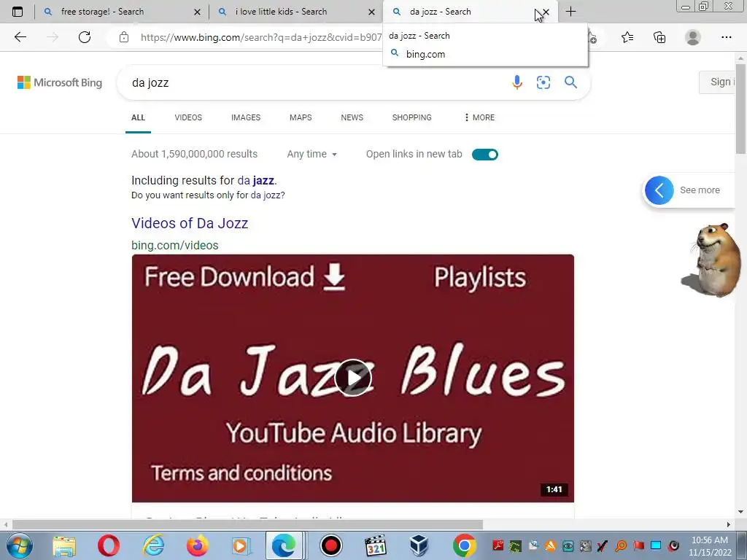The width and height of the screenshot is (747, 560).
Task: Expand the MORE search categories menu
Action: tap(479, 117)
